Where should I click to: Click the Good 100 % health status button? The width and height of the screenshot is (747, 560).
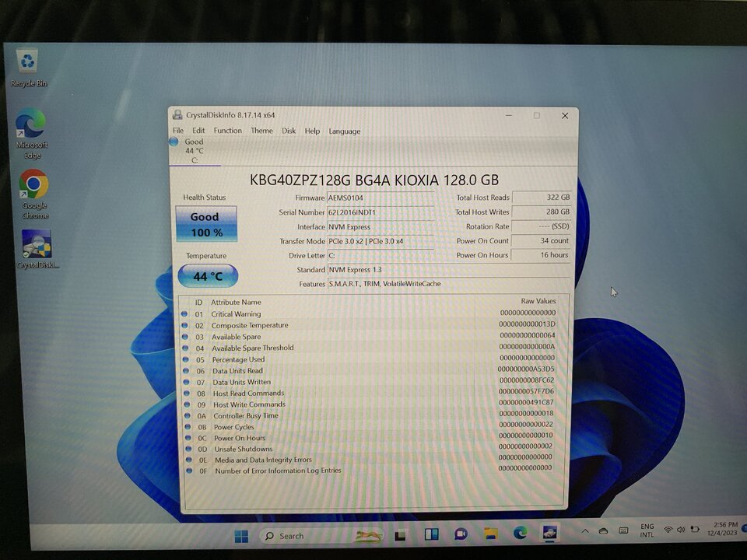click(x=206, y=224)
